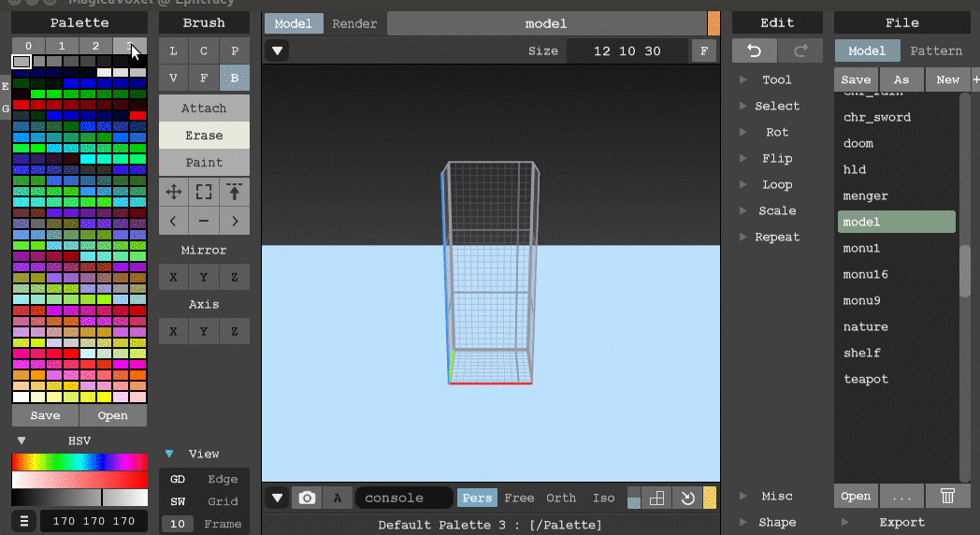The width and height of the screenshot is (980, 535).
Task: Switch to the Model tab in viewport
Action: 293,23
